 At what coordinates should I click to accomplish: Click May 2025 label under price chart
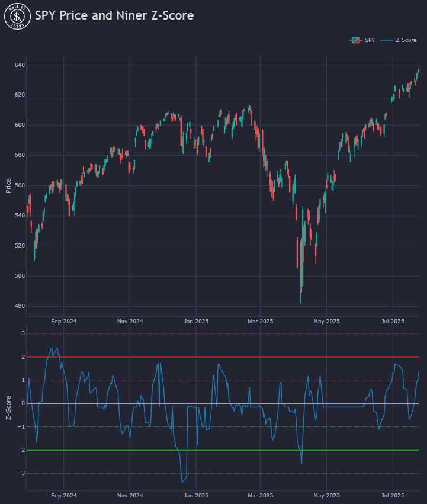point(326,322)
